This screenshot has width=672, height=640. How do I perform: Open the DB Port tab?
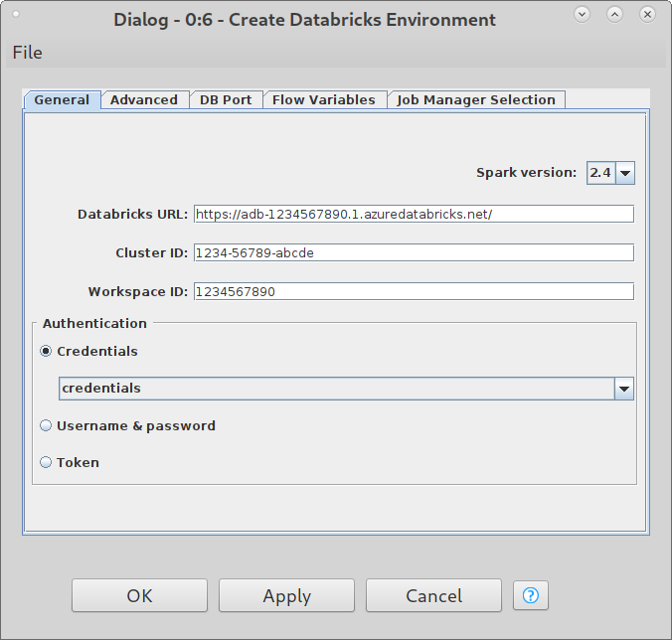point(226,99)
